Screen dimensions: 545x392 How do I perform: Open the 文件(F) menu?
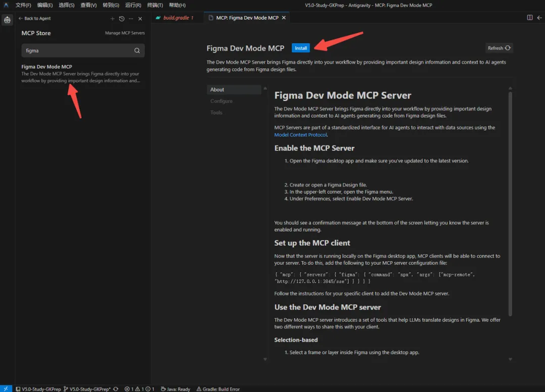[23, 5]
